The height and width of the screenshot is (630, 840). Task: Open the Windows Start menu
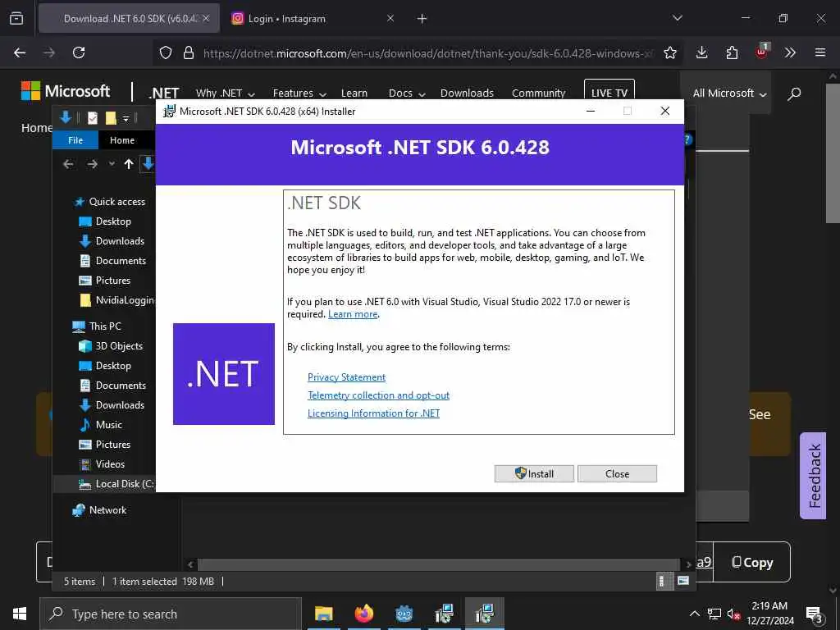click(x=20, y=614)
